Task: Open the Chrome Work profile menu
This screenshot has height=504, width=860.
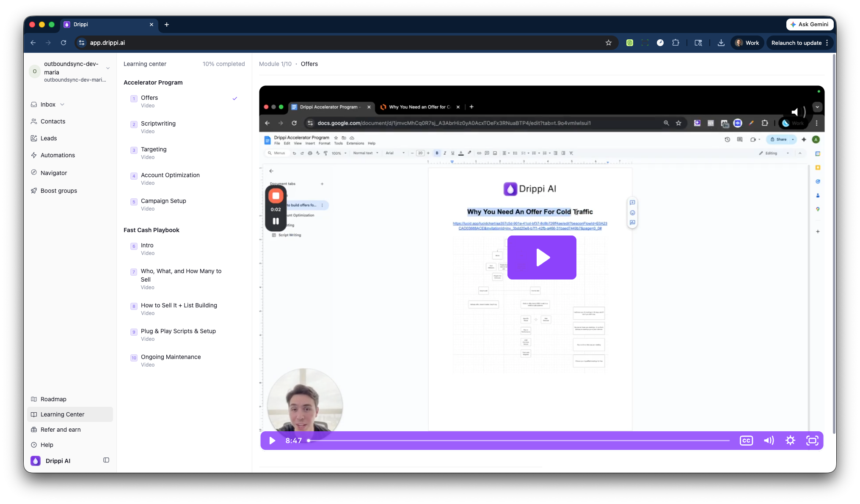Action: (747, 43)
